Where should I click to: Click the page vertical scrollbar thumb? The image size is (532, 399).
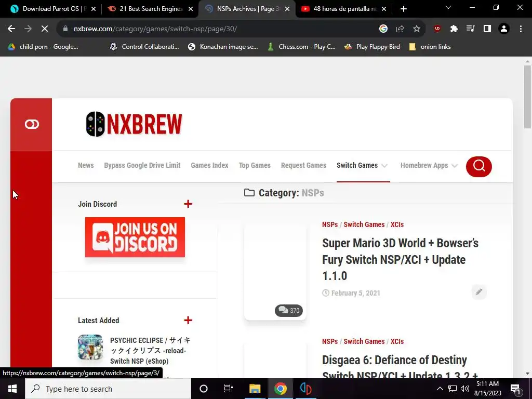[x=527, y=97]
